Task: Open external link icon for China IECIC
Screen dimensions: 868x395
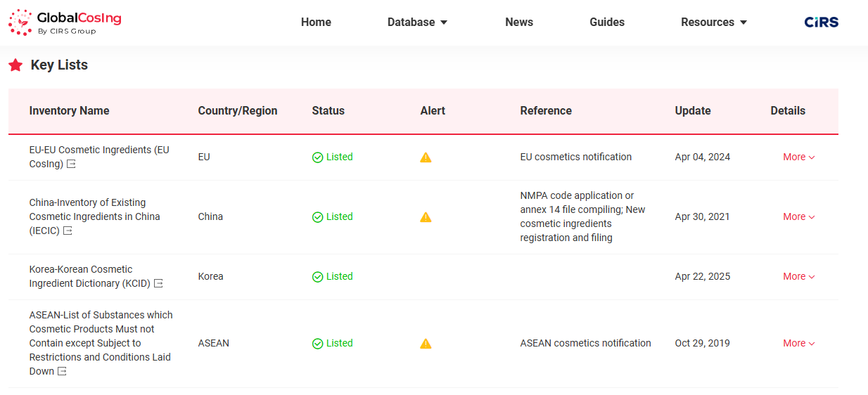Action: pyautogui.click(x=68, y=231)
